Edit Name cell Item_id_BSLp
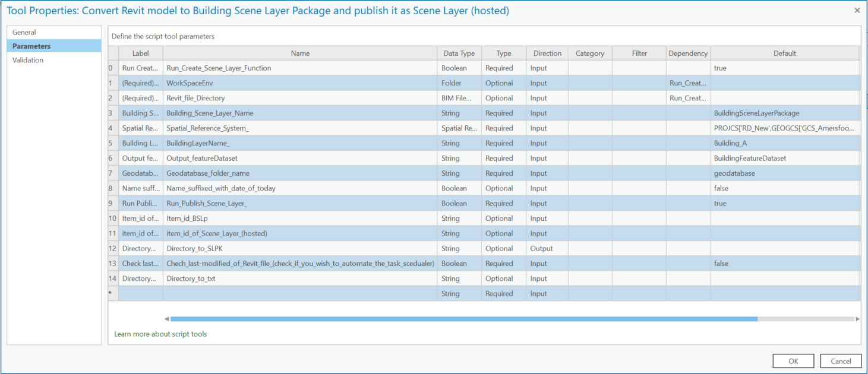The width and height of the screenshot is (868, 374). (300, 218)
